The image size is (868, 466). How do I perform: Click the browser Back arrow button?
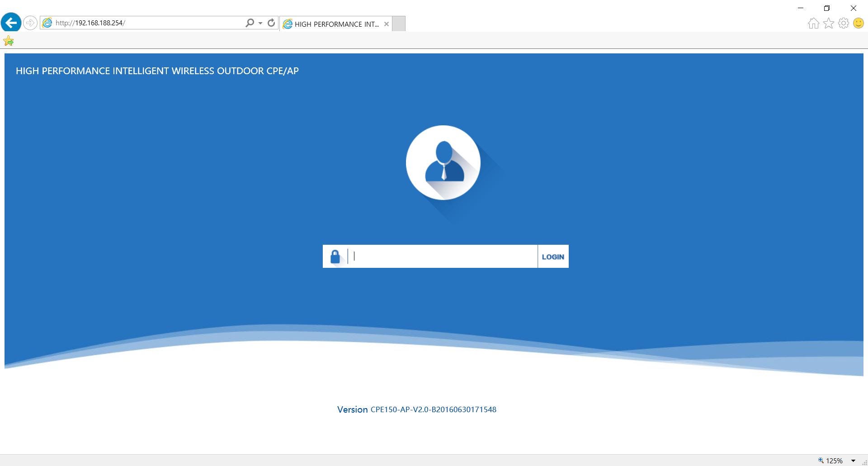pyautogui.click(x=11, y=22)
